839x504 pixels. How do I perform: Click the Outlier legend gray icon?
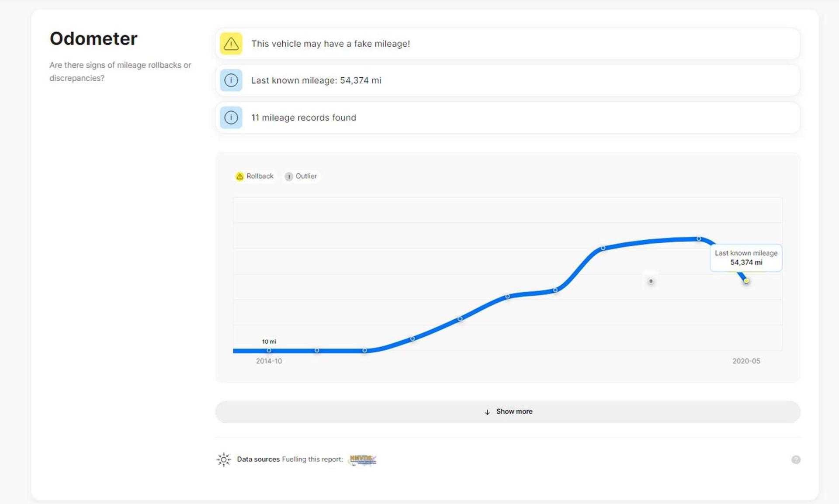(288, 176)
